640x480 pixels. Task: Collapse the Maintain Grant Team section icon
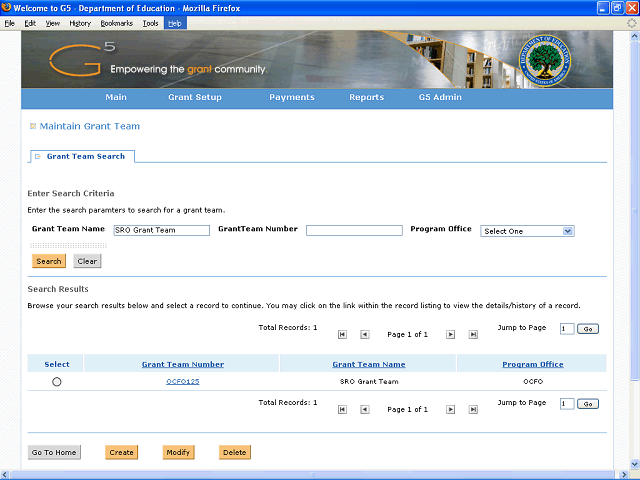click(33, 126)
